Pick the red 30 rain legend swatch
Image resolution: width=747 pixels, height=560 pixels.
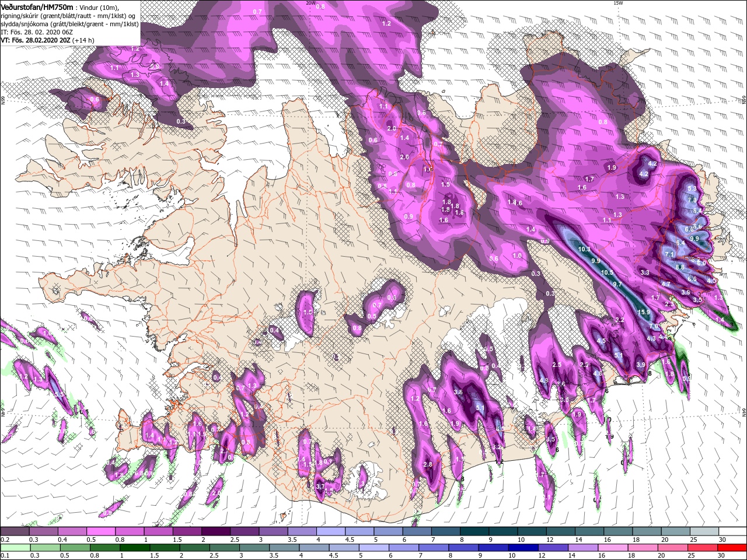pyautogui.click(x=731, y=548)
